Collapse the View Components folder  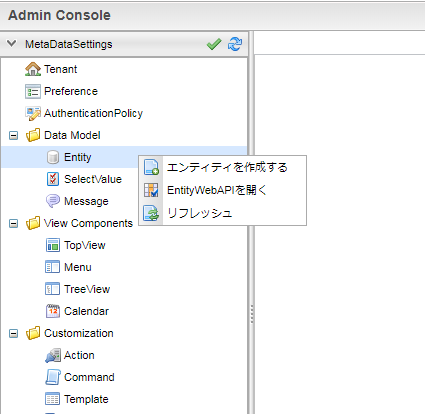pos(13,223)
